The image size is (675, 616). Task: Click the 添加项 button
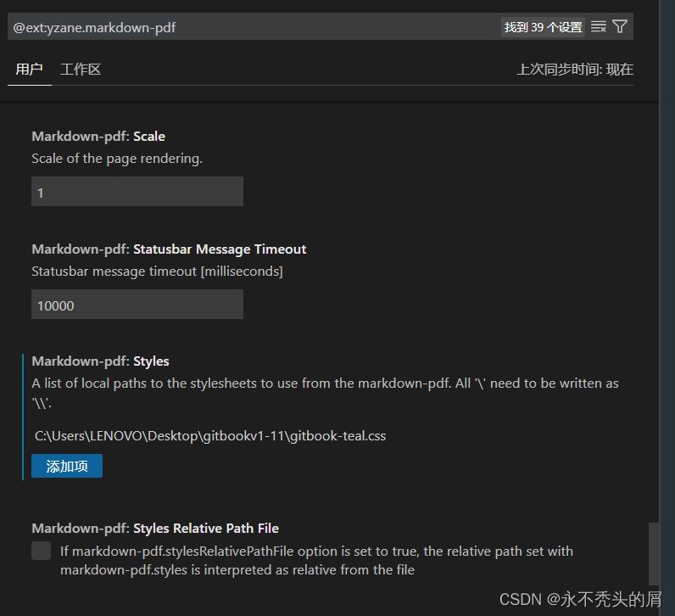(x=67, y=466)
